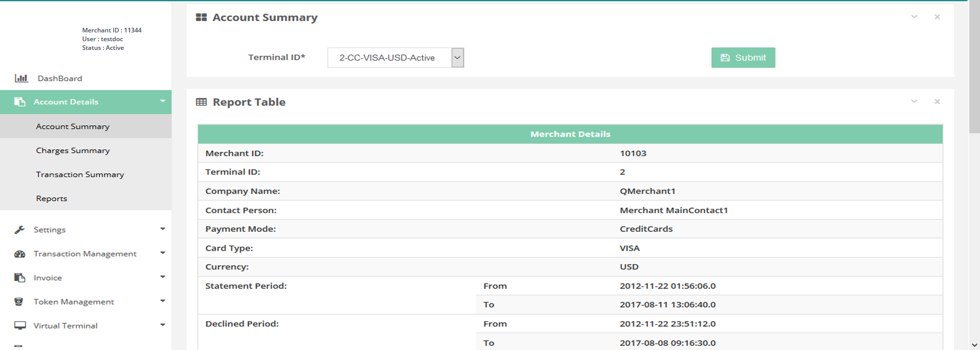The width and height of the screenshot is (980, 350).
Task: Click the Report Table grid icon
Action: pos(201,102)
